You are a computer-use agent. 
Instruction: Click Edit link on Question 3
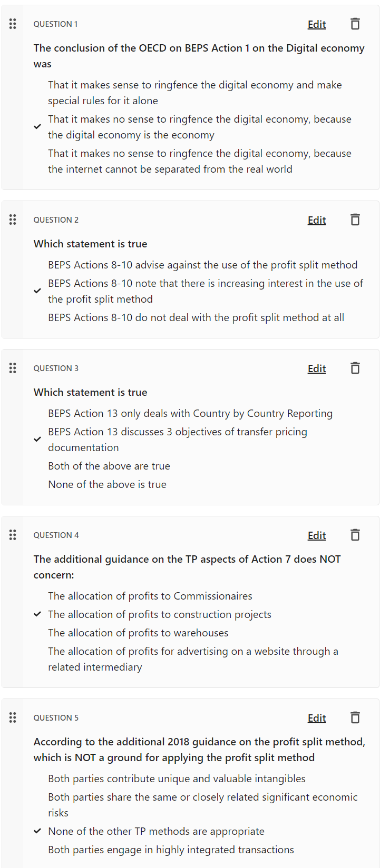(x=317, y=368)
